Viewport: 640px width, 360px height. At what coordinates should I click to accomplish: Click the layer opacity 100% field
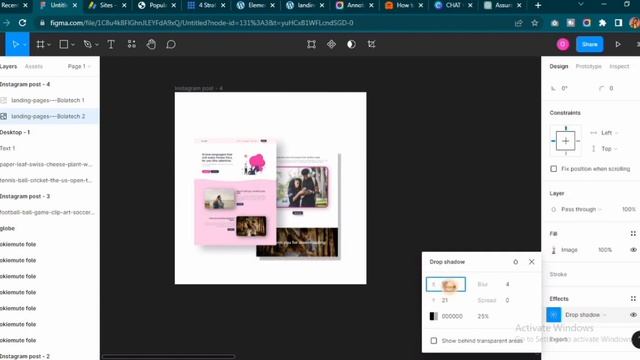(629, 209)
